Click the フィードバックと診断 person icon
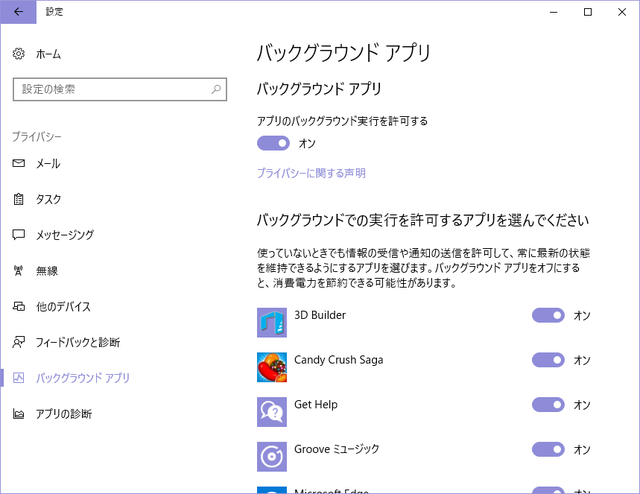640x494 pixels. pos(18,342)
